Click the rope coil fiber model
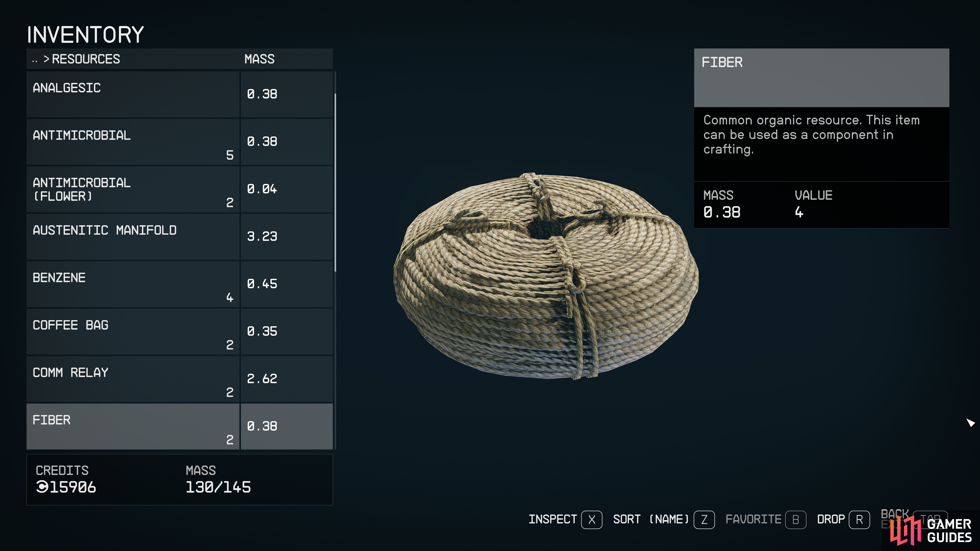 pyautogui.click(x=546, y=276)
